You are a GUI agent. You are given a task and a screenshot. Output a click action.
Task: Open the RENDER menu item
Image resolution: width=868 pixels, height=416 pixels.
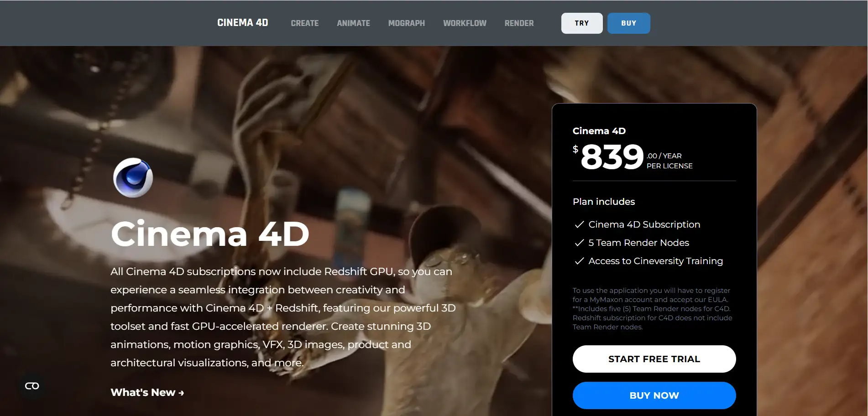click(519, 23)
